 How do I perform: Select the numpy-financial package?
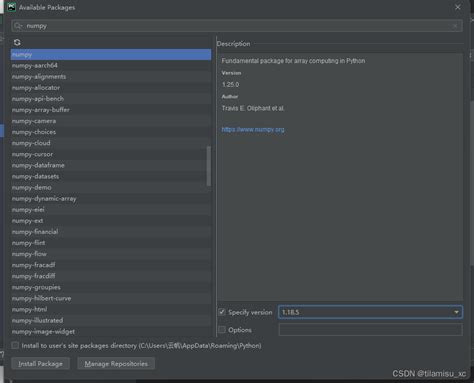(111, 232)
